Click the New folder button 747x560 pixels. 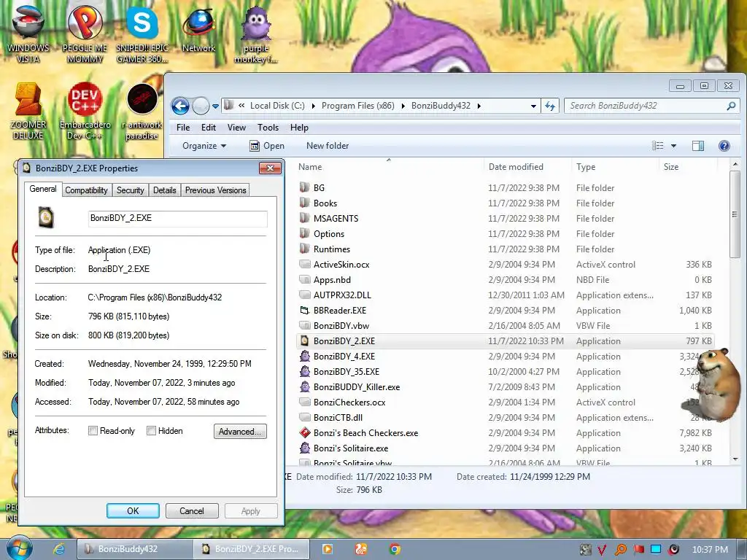[328, 146]
